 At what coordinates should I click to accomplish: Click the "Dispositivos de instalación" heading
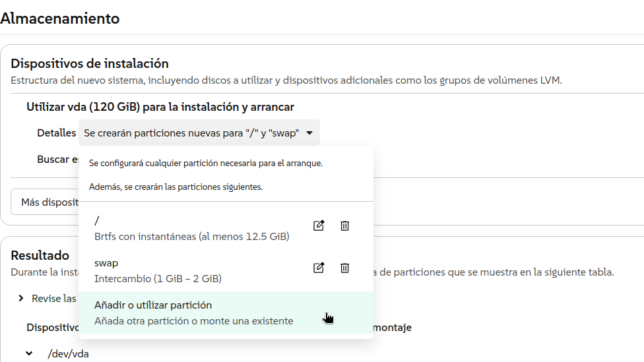point(90,64)
